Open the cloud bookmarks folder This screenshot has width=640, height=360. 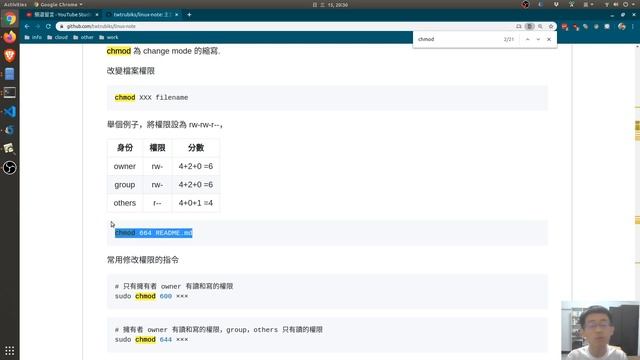click(57, 37)
